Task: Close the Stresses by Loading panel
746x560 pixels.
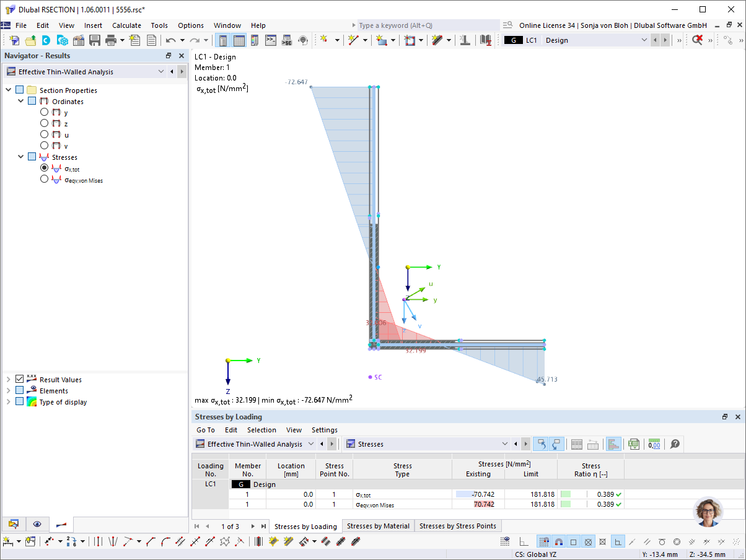Action: tap(737, 417)
